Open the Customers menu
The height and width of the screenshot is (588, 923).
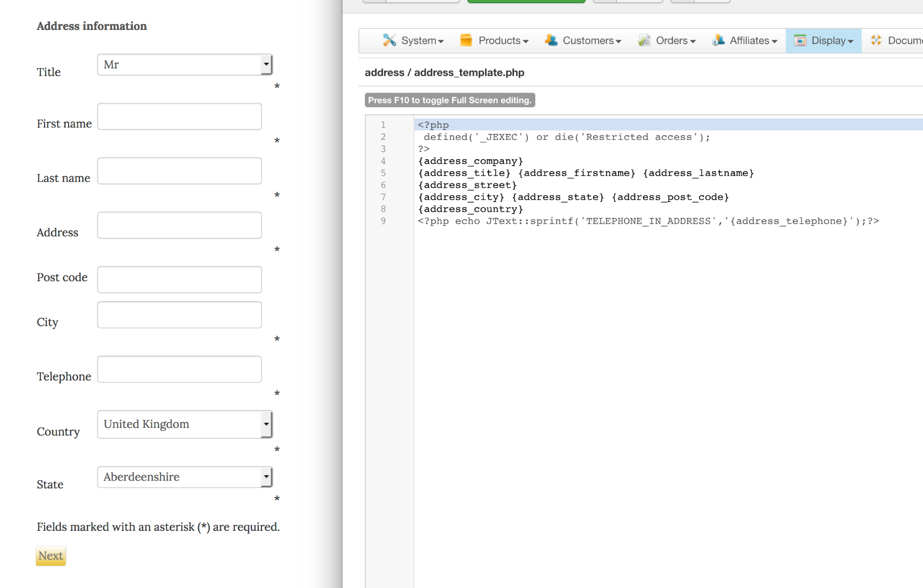click(x=591, y=40)
